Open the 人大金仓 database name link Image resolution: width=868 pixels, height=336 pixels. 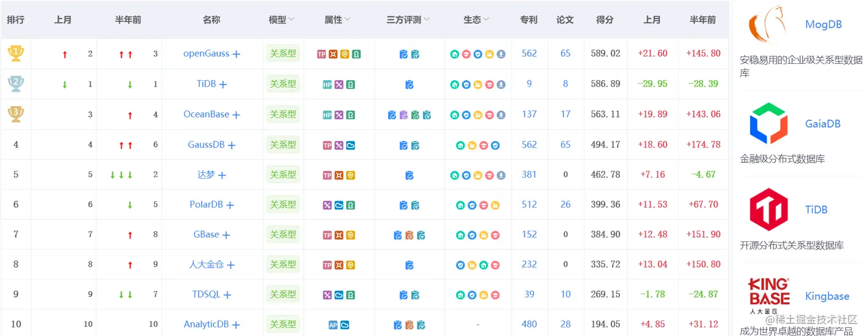tap(206, 264)
